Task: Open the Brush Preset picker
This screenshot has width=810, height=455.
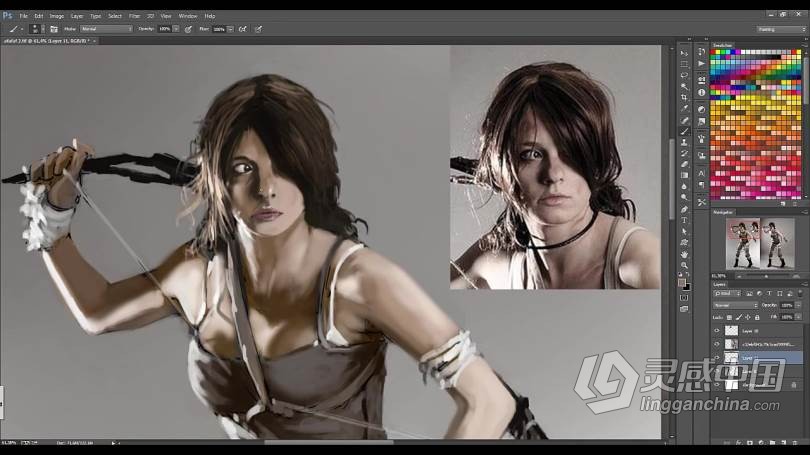Action: pyautogui.click(x=36, y=29)
